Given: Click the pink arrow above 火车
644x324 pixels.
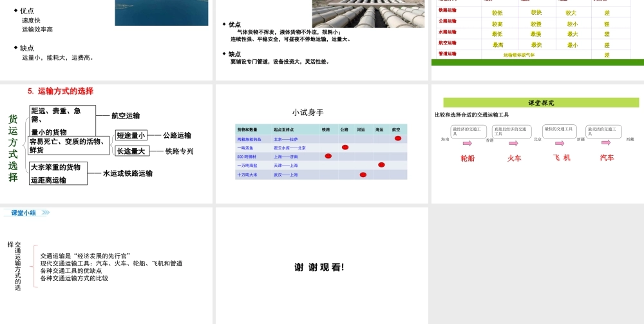Looking at the screenshot, I should click(x=513, y=143).
